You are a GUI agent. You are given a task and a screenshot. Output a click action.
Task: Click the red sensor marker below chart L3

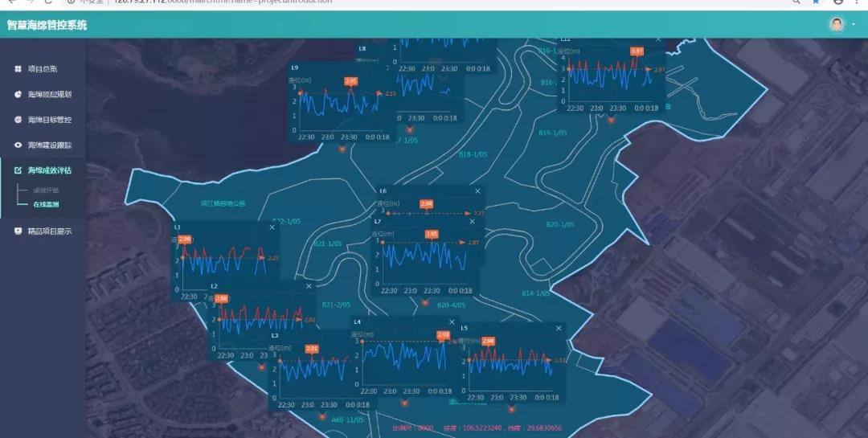tap(321, 416)
